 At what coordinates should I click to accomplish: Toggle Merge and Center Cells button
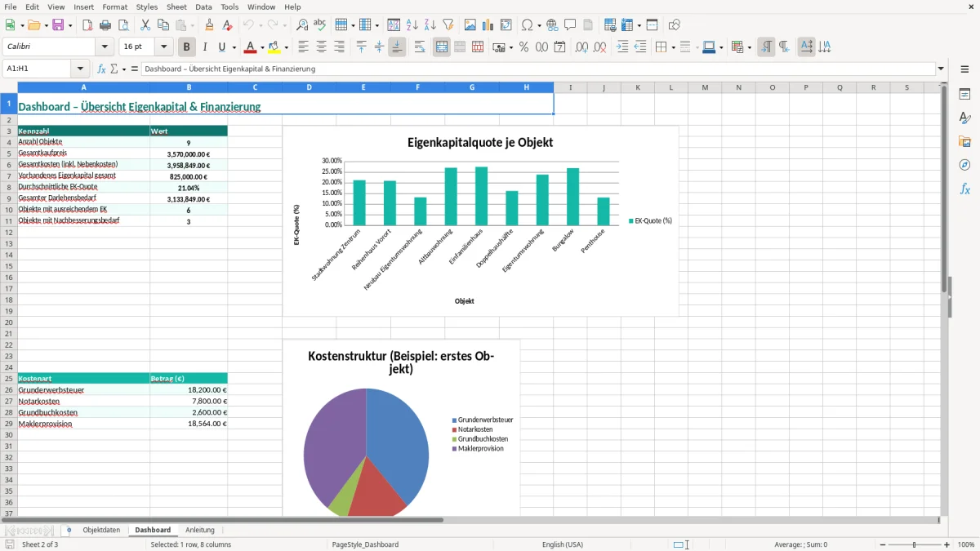(442, 47)
